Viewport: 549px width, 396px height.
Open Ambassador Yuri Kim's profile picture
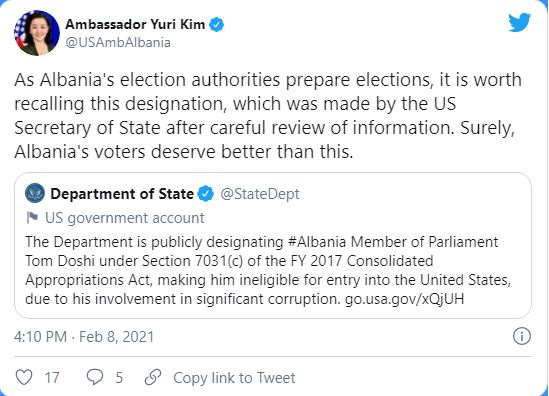click(x=37, y=33)
